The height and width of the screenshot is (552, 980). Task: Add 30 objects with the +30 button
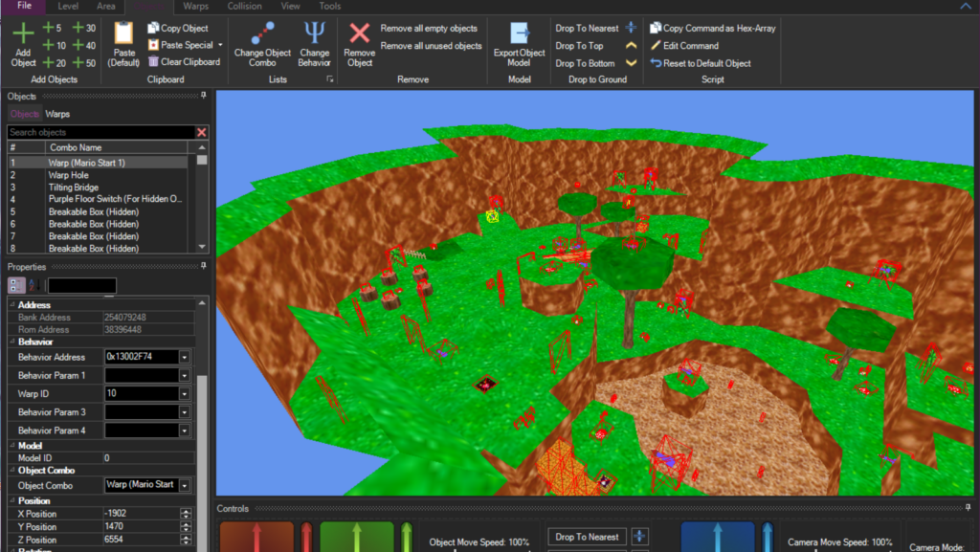[x=84, y=28]
